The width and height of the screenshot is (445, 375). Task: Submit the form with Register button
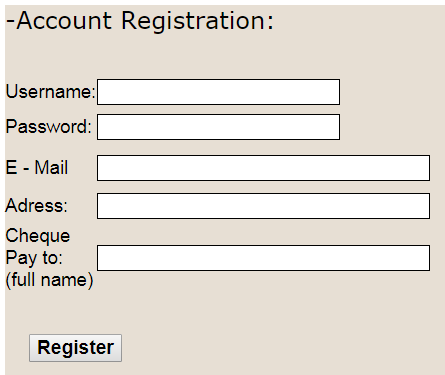[75, 348]
